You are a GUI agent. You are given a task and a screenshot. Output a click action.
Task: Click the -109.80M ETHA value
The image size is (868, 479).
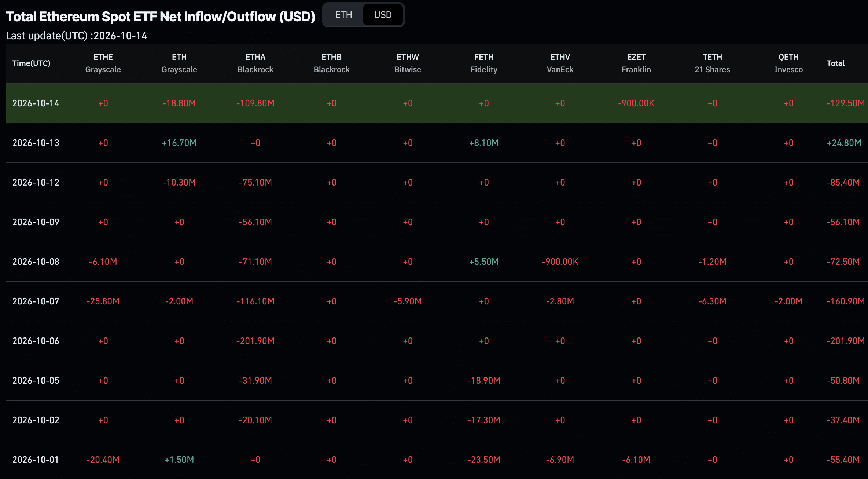(255, 103)
